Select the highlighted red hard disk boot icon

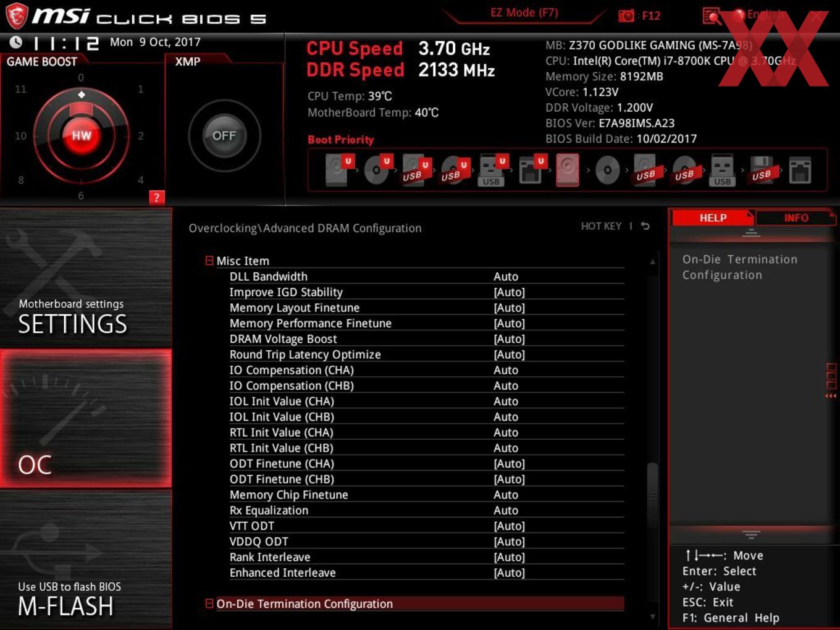568,170
